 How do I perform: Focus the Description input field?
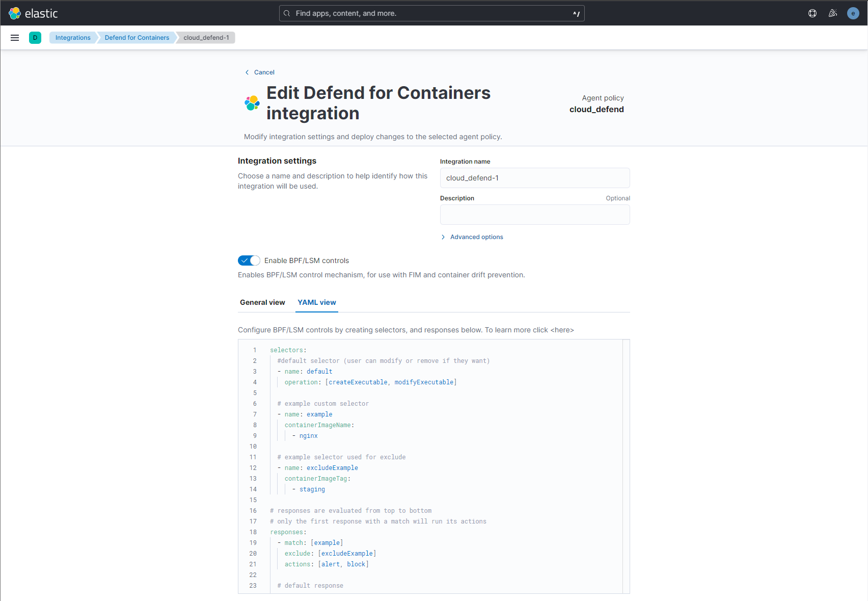(x=534, y=215)
